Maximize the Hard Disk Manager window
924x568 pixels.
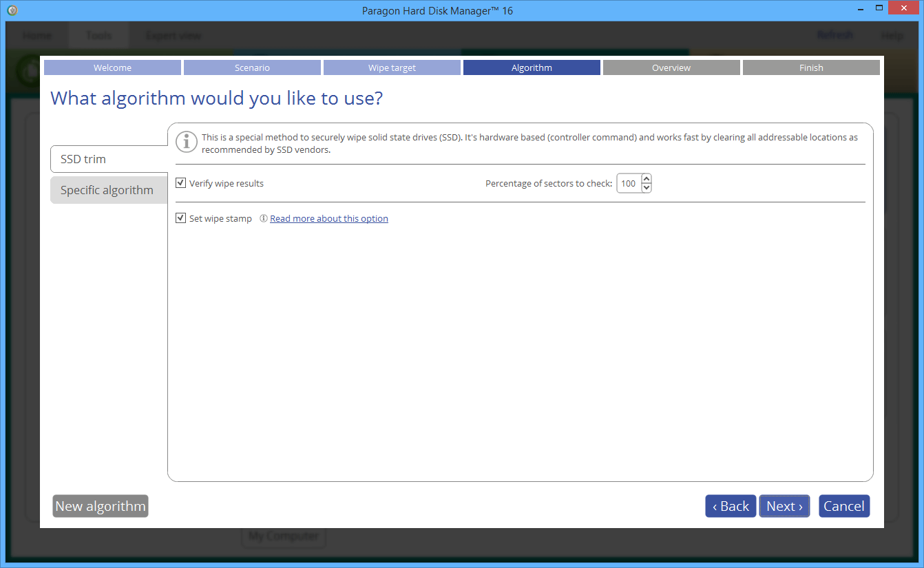tap(879, 8)
